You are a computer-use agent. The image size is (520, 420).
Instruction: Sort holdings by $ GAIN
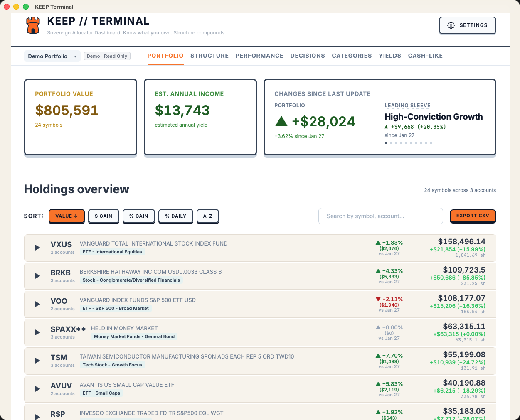coord(104,216)
